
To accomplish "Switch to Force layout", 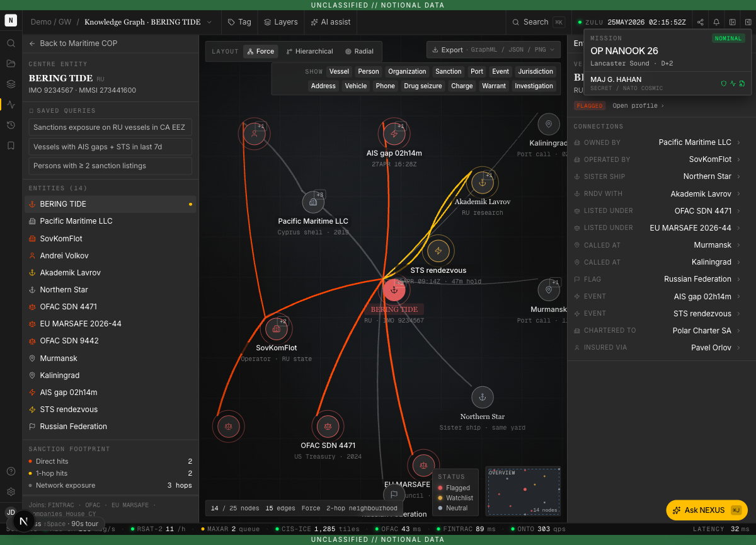I will click(x=261, y=52).
